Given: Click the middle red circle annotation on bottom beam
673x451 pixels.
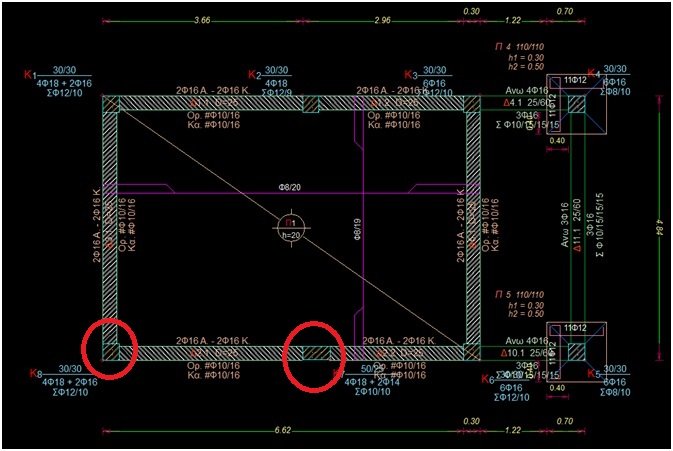Looking at the screenshot, I should (313, 354).
